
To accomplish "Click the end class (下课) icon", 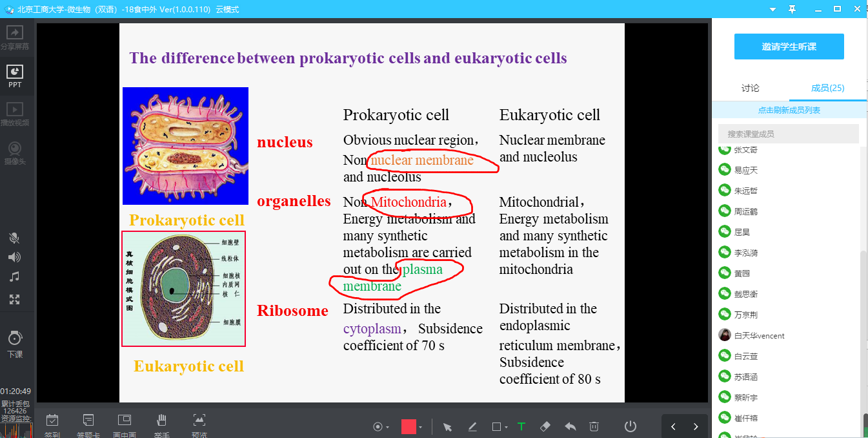I will (15, 344).
